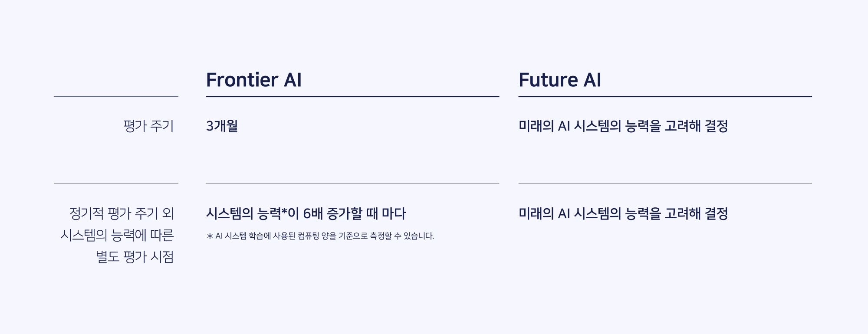
Task: Select Future AI text in 평가 주기 row
Action: (623, 126)
